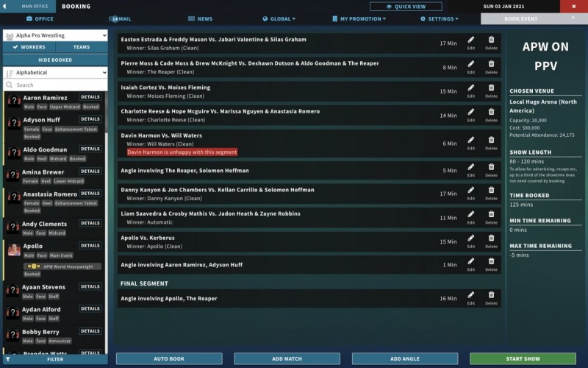Edit the Isaiah Cortez Vs. Moises Fleming match

click(471, 90)
